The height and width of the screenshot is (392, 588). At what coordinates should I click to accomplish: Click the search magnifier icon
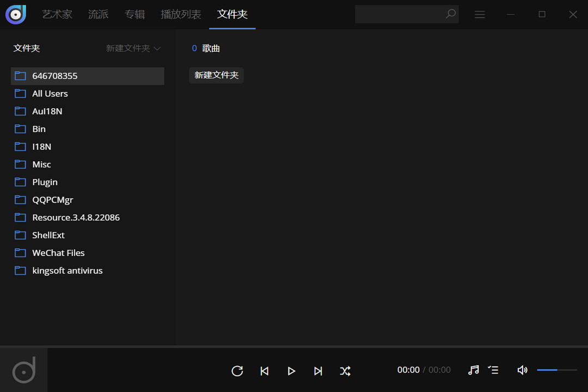pos(450,14)
